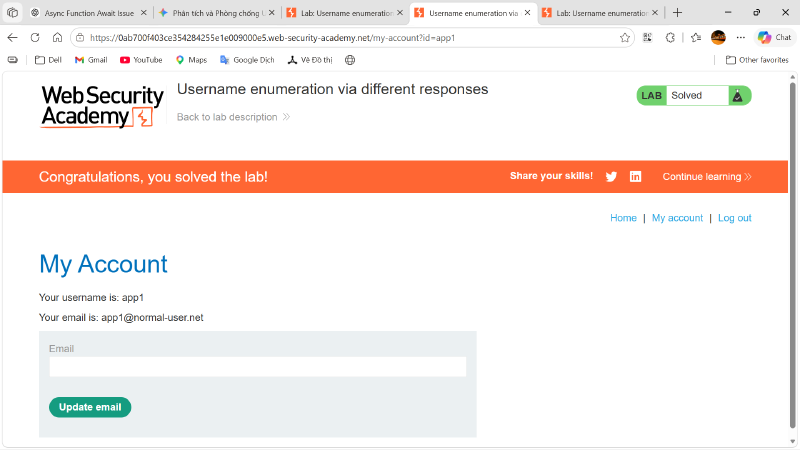Open the profile avatar icon

(718, 37)
